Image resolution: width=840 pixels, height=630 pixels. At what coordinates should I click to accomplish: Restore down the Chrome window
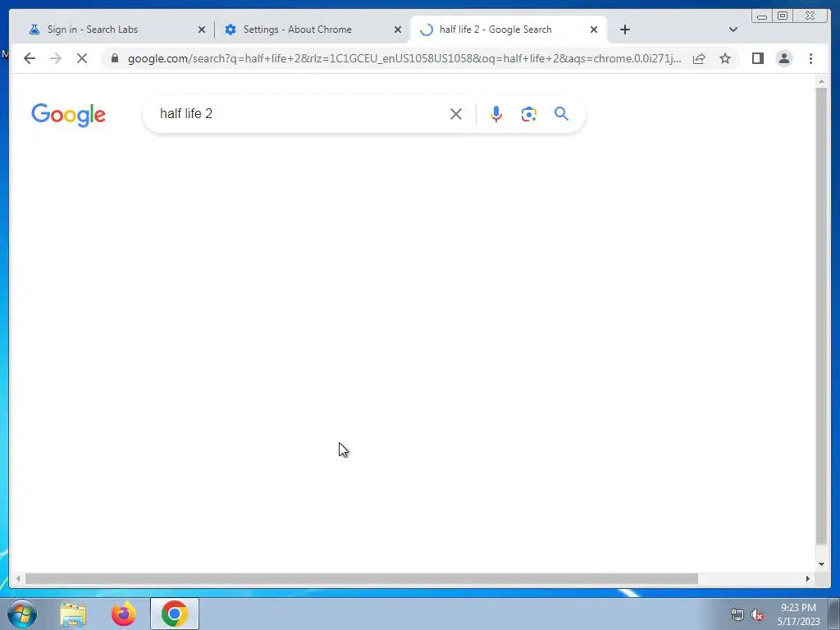782,16
